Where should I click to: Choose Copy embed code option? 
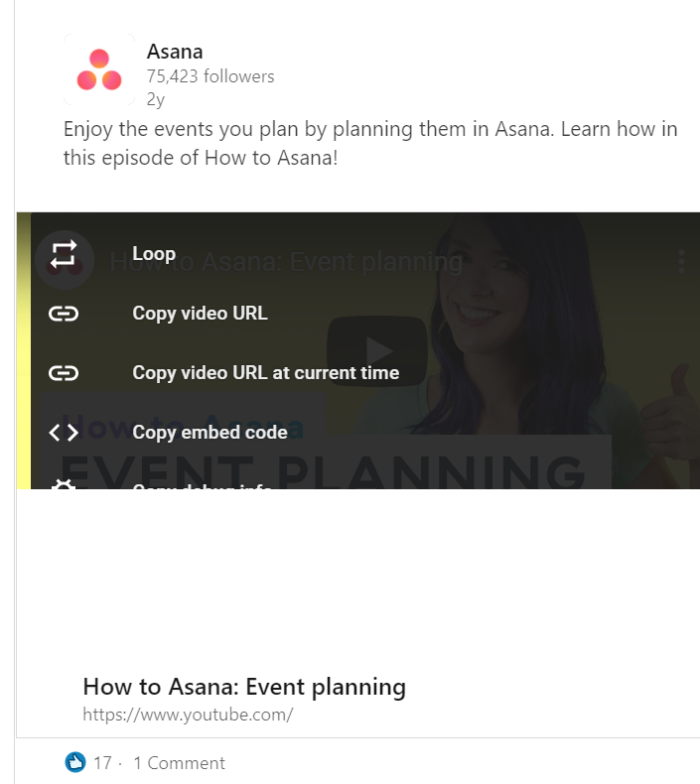pyautogui.click(x=210, y=433)
